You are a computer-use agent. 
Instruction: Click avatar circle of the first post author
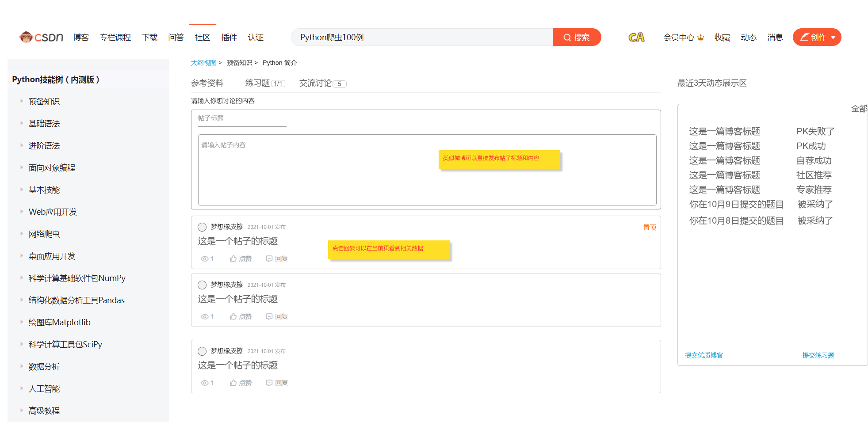pyautogui.click(x=202, y=227)
